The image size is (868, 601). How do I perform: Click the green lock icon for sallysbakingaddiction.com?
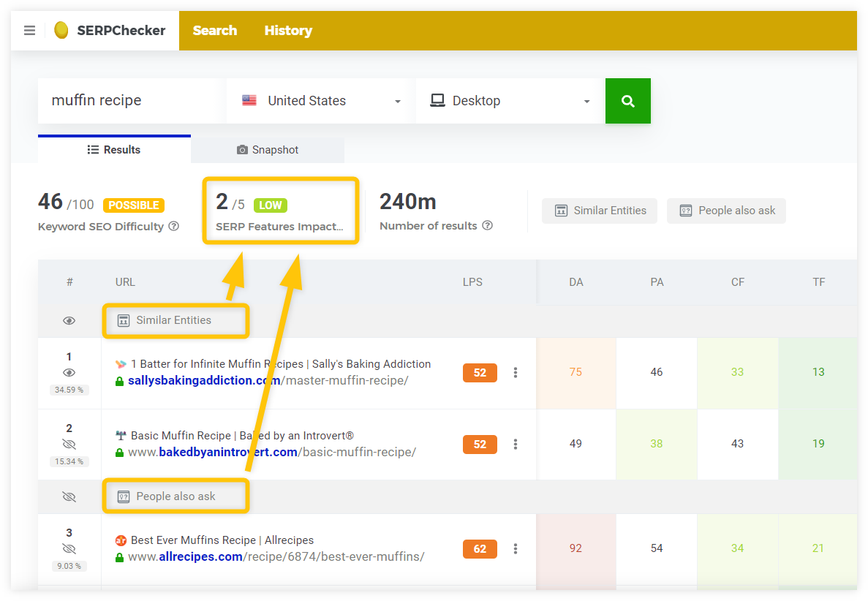pyautogui.click(x=119, y=382)
